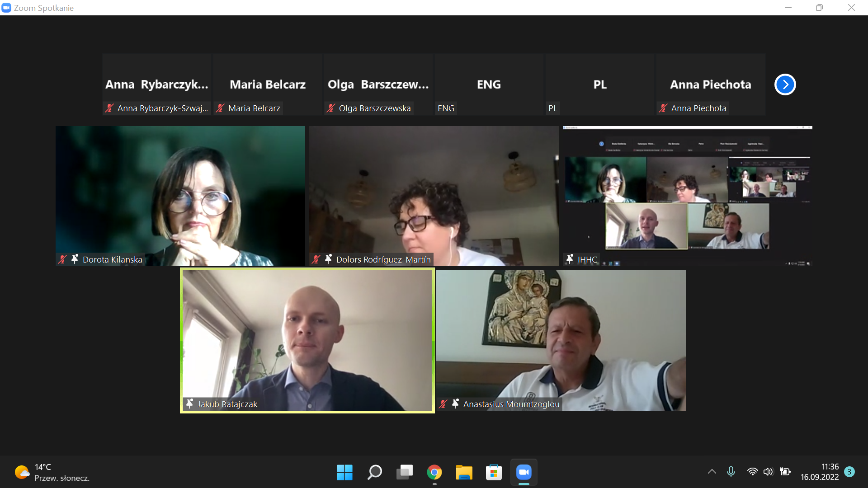This screenshot has width=868, height=488.
Task: Select the PL participant tile
Action: click(x=599, y=84)
